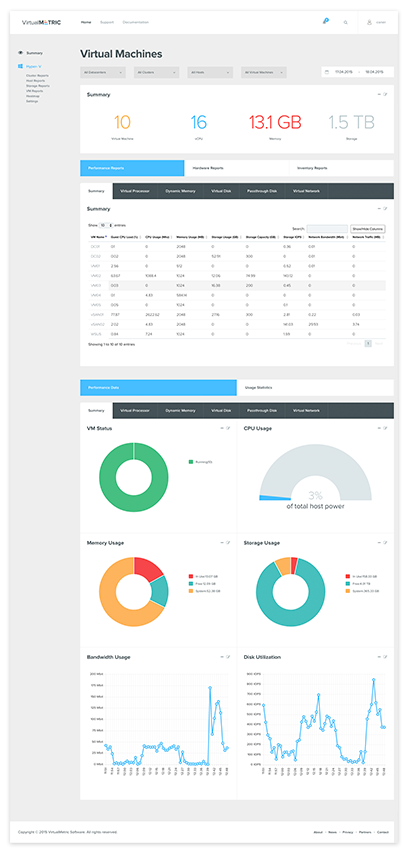The image size is (407, 861).
Task: Click the Privacy footer link
Action: pos(348,832)
